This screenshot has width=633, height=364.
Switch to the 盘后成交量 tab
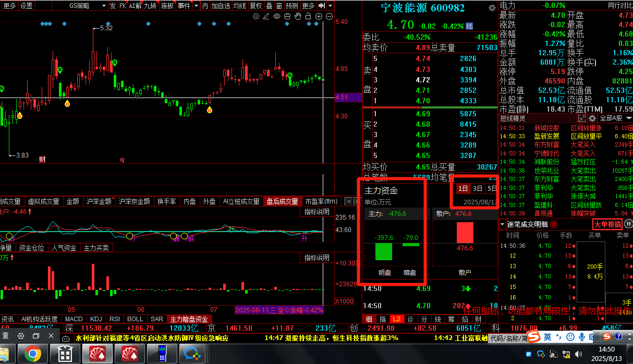pos(282,201)
